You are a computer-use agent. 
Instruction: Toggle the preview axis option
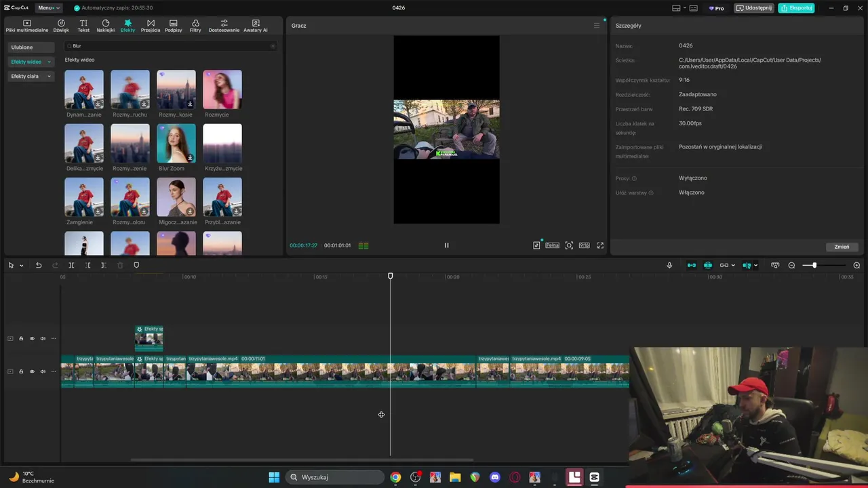coord(747,265)
